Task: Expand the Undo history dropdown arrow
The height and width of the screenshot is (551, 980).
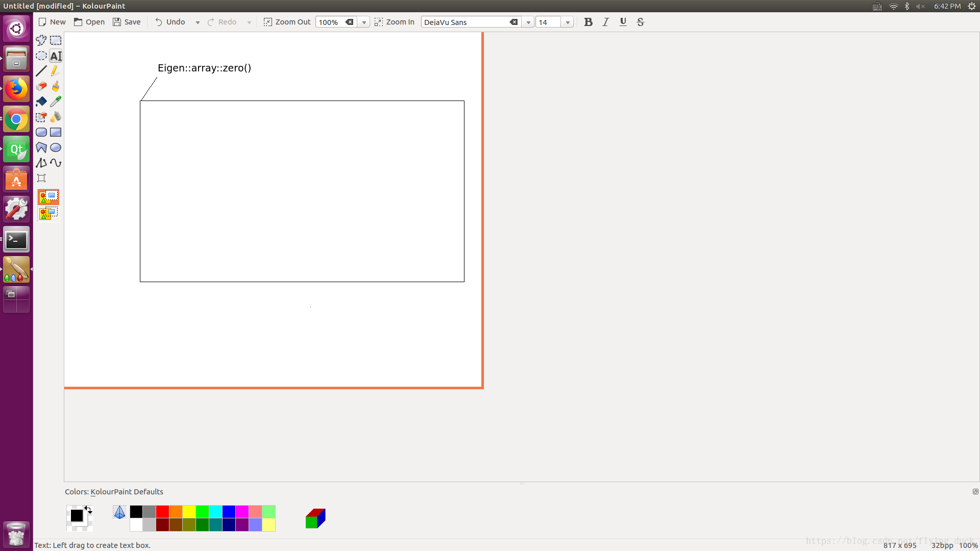Action: click(198, 22)
